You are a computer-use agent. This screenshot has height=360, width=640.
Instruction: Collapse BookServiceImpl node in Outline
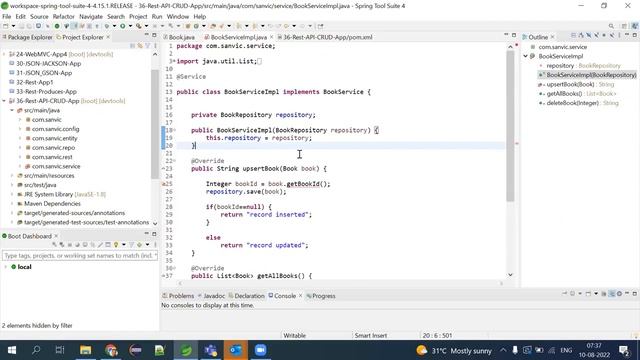pos(526,56)
